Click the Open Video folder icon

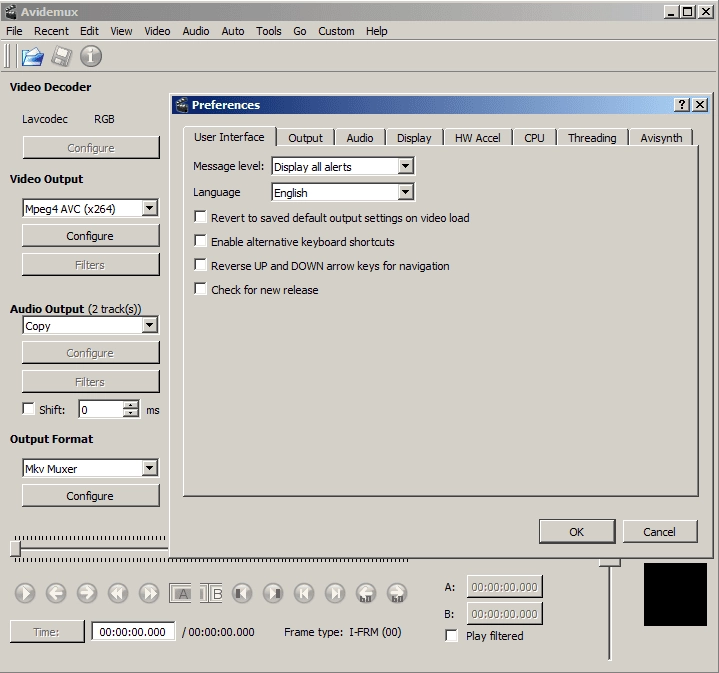coord(33,56)
